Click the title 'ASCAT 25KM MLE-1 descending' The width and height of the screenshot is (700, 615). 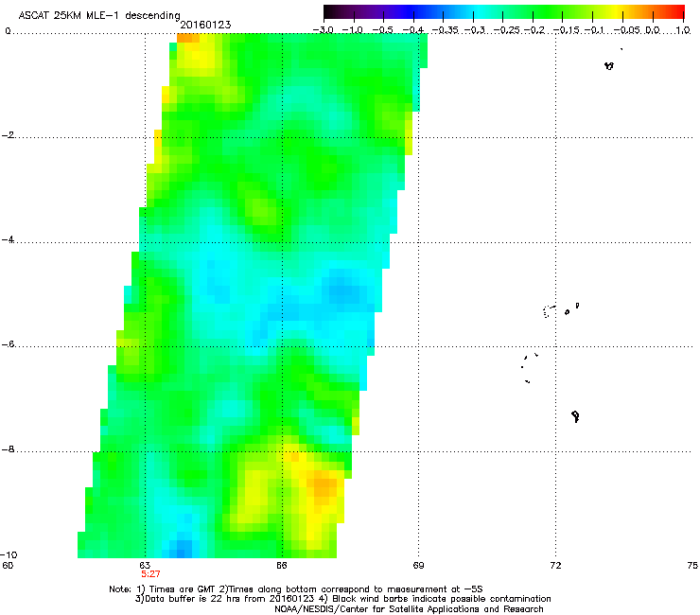(99, 15)
